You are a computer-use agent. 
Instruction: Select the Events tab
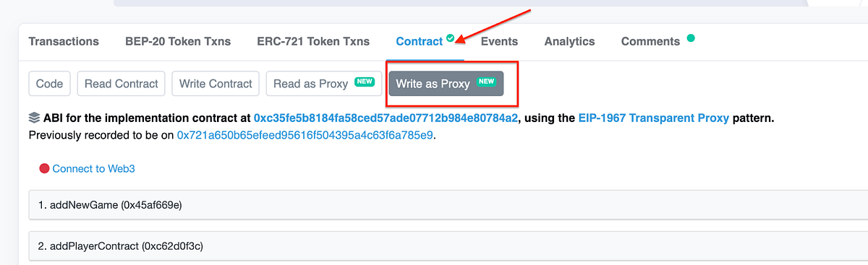pyautogui.click(x=499, y=41)
